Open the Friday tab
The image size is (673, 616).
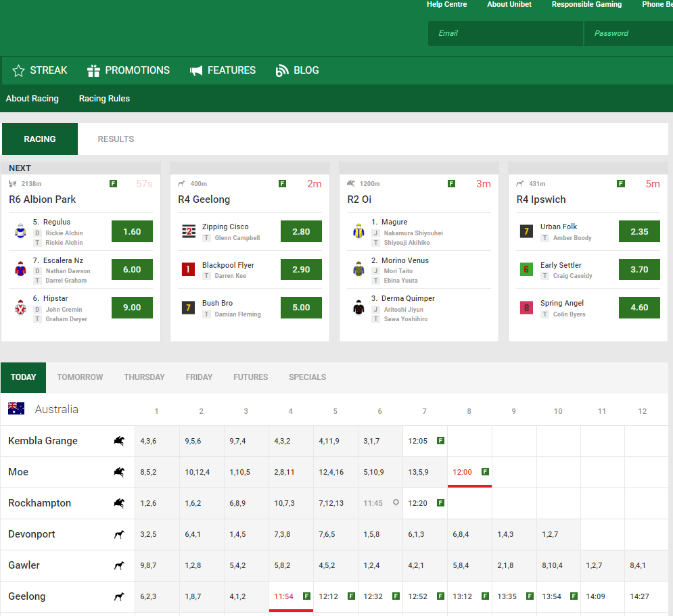199,377
